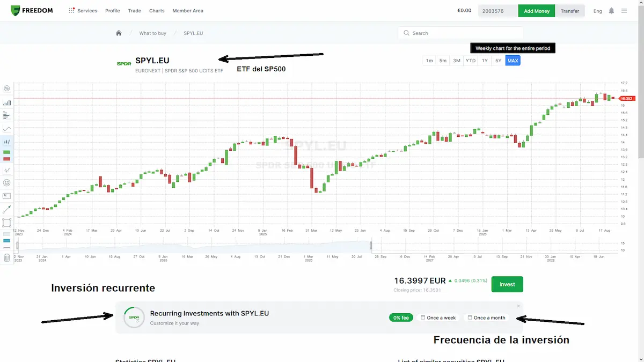
Task: Click the 16.3997 EUR price text
Action: tap(420, 280)
